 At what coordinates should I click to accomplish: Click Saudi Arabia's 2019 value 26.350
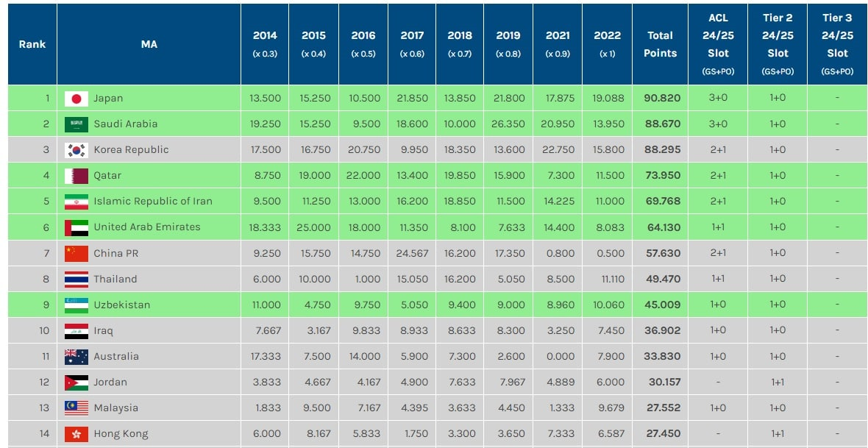508,124
